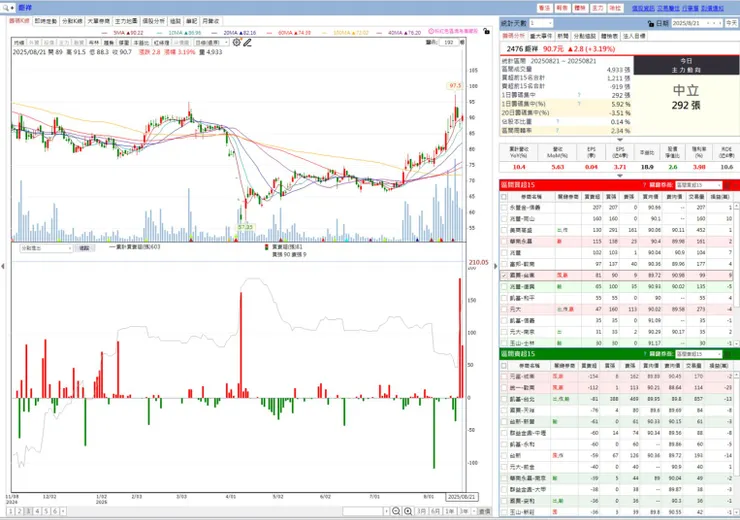
Task: Click the splitter arrow between chart and right panel
Action: (x=496, y=267)
